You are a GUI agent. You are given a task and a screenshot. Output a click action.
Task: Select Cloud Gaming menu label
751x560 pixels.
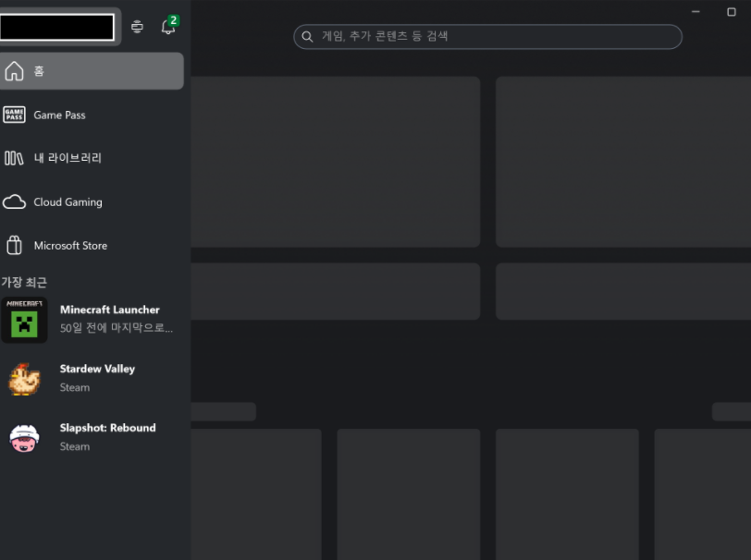pos(68,202)
